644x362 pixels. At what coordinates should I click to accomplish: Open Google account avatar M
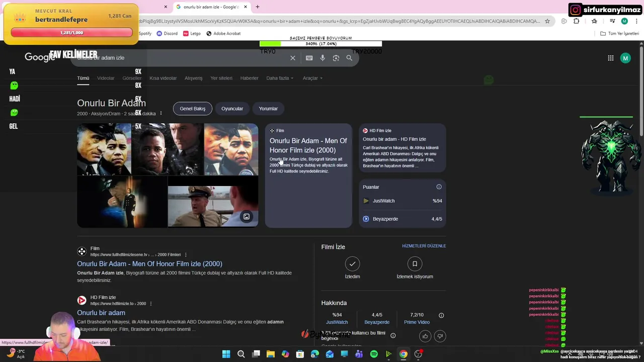625,58
